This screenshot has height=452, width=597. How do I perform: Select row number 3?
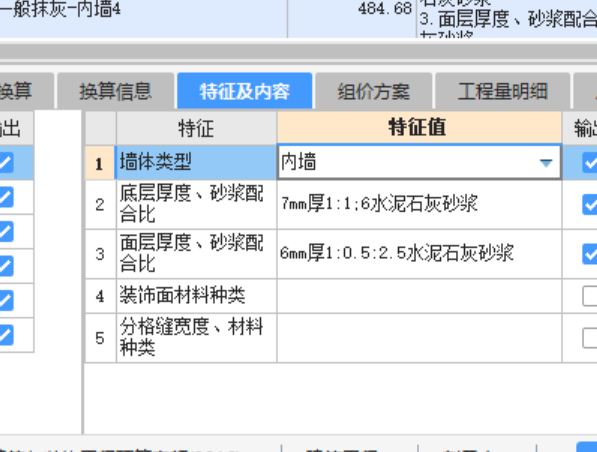click(101, 254)
